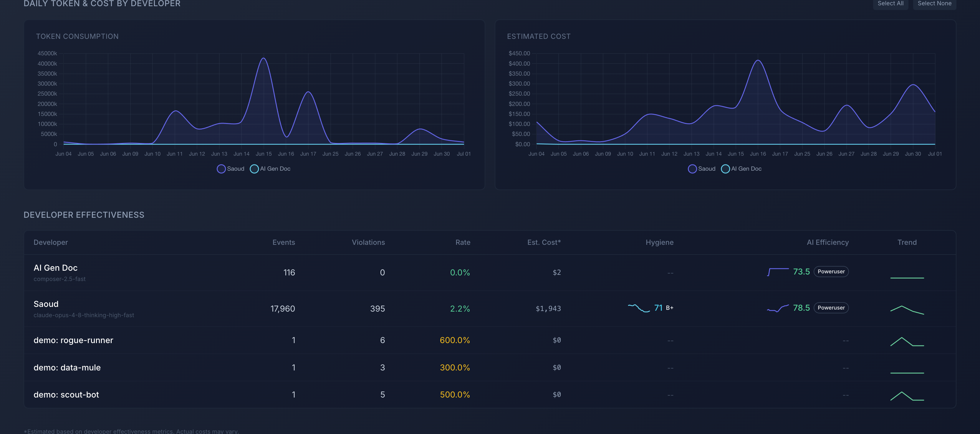Sort table by Rate column header

[x=463, y=242]
